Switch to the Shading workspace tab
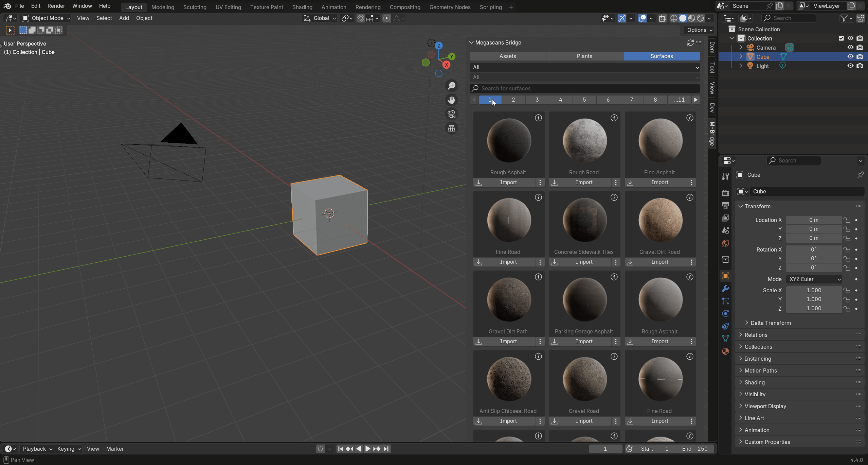 click(x=302, y=7)
